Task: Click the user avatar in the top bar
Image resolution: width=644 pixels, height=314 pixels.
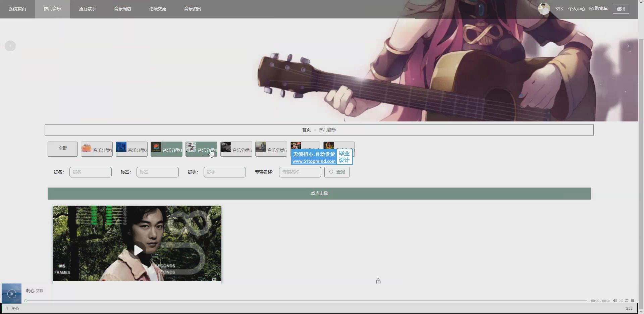Action: click(544, 9)
